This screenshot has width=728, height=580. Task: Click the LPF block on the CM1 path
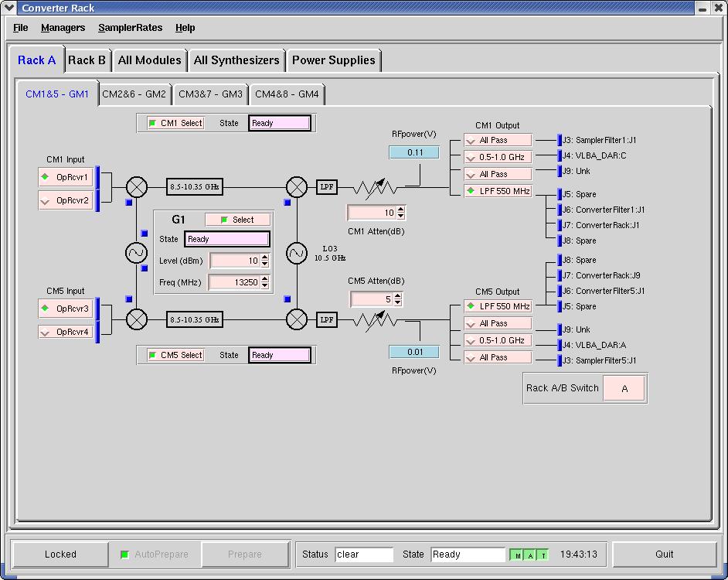(x=327, y=187)
